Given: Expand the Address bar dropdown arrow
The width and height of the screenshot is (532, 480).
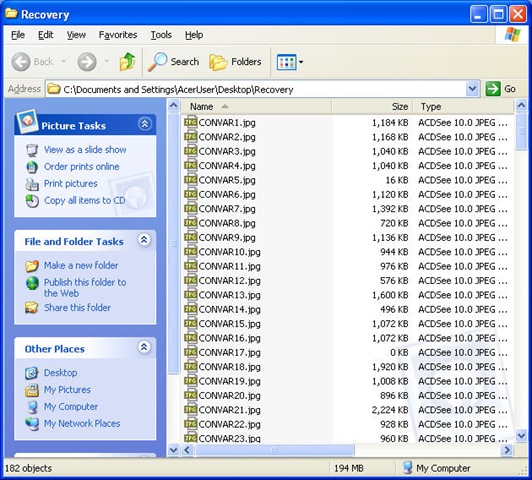Looking at the screenshot, I should pyautogui.click(x=472, y=89).
